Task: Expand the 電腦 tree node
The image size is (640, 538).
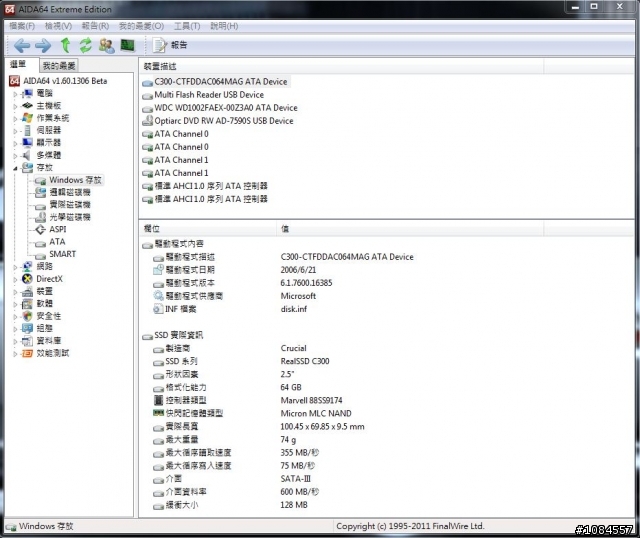Action: click(15, 94)
